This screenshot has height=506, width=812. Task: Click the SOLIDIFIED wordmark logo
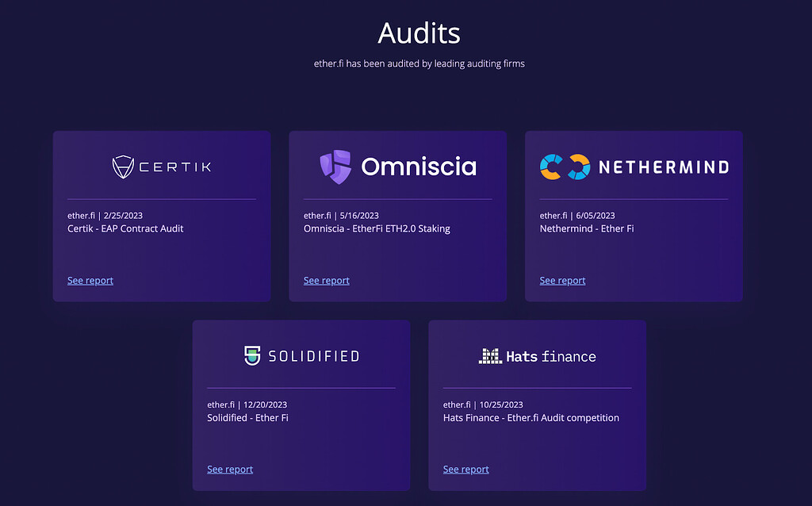312,355
